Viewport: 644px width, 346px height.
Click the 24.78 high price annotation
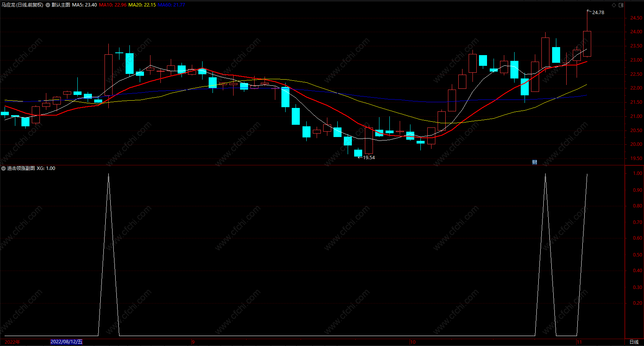pos(598,13)
